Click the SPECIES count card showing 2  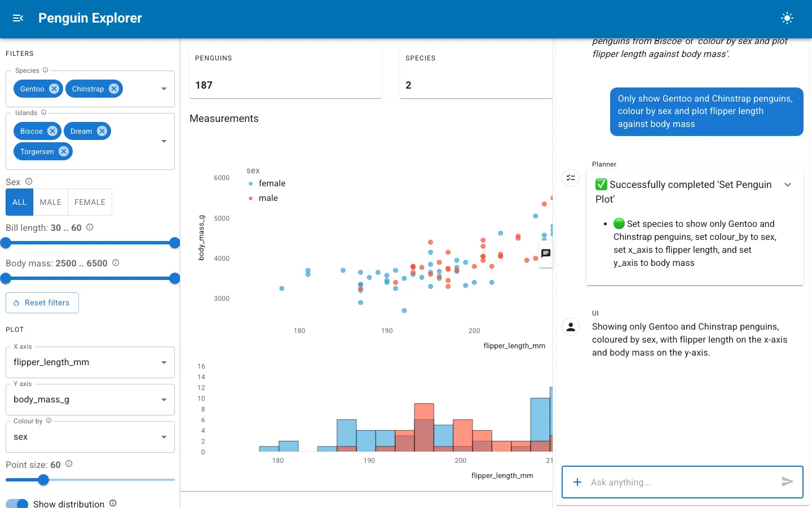click(x=476, y=72)
